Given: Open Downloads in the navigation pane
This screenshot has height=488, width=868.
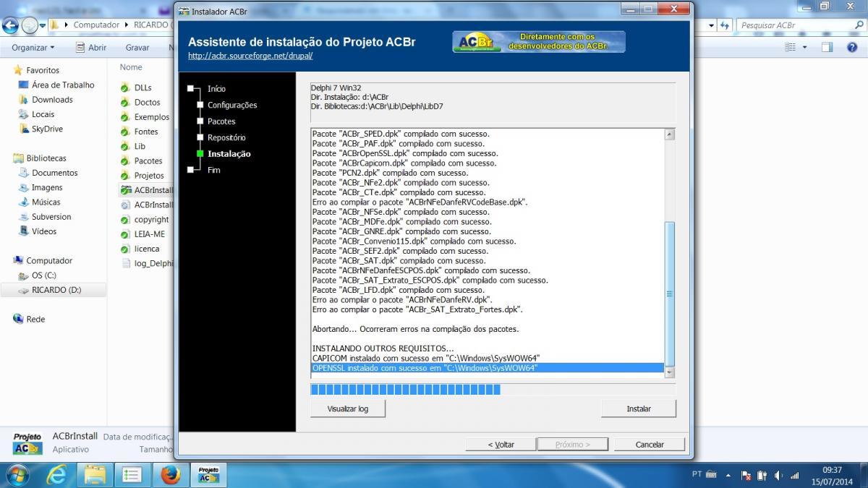Looking at the screenshot, I should (52, 99).
